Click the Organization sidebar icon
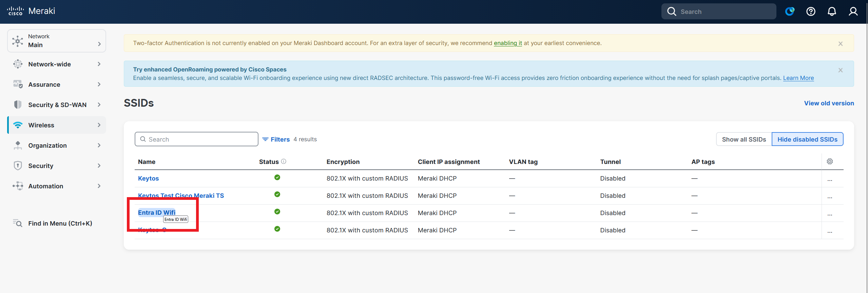 click(18, 145)
